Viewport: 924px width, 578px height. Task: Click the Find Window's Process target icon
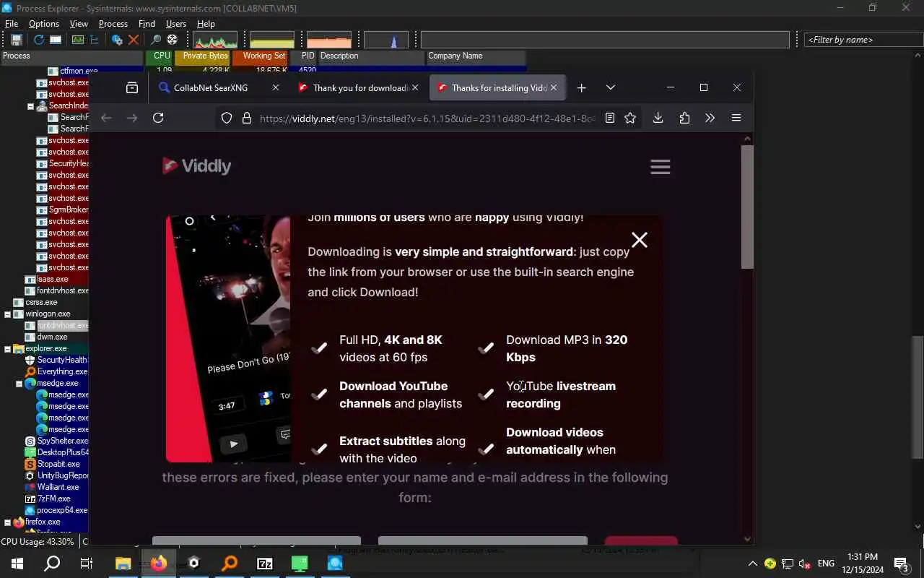(x=173, y=40)
